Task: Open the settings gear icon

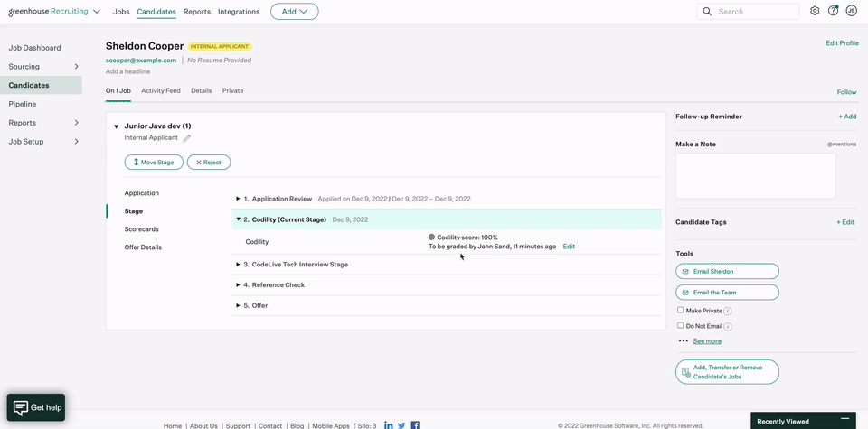Action: [x=815, y=11]
